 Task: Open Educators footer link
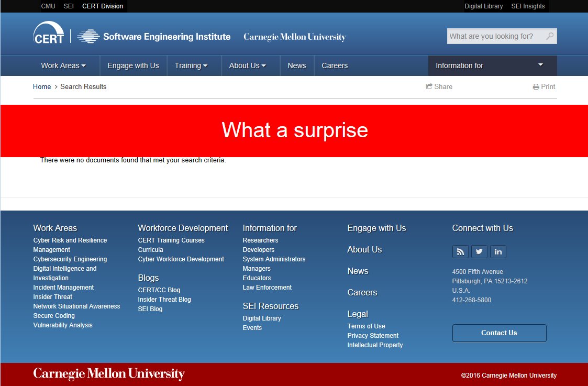click(257, 278)
